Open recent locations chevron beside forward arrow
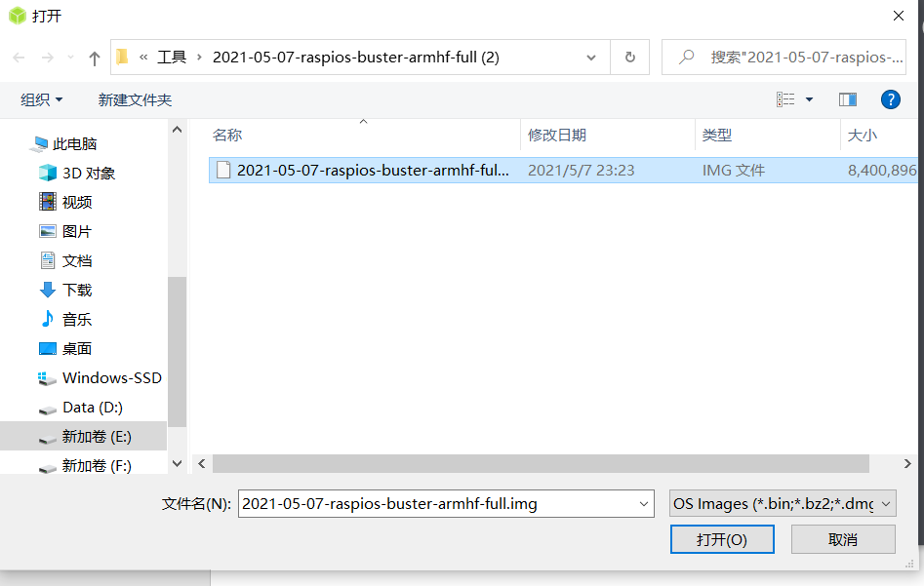Image resolution: width=924 pixels, height=586 pixels. click(x=70, y=58)
